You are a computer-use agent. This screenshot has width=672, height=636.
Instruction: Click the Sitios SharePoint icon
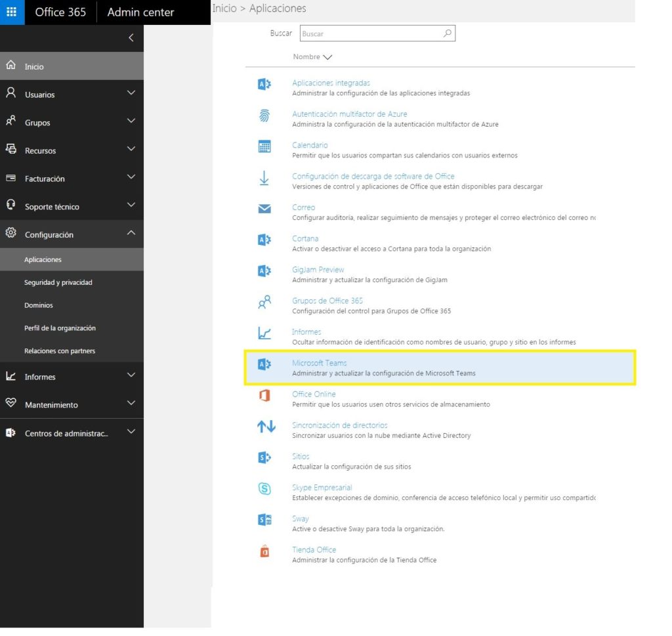264,457
